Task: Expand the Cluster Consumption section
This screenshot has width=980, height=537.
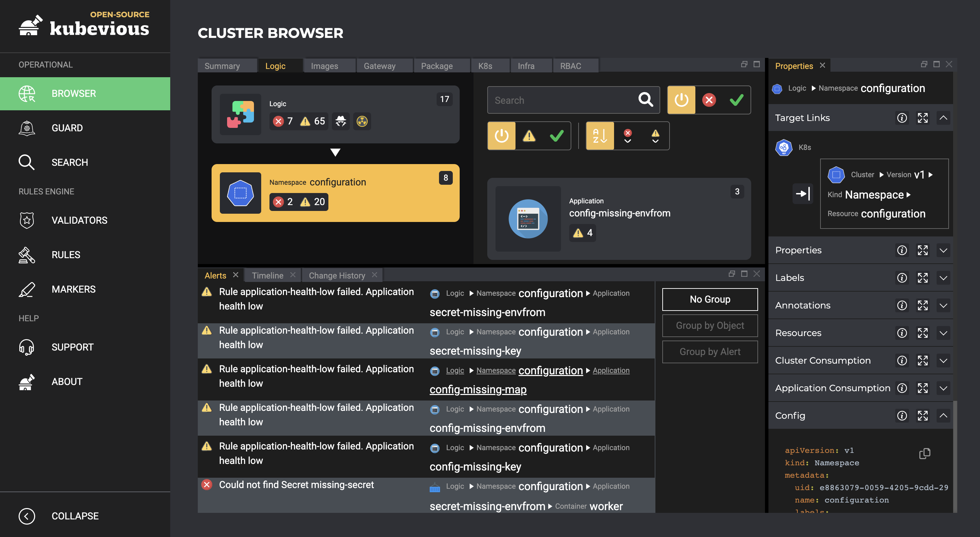Action: (x=943, y=361)
